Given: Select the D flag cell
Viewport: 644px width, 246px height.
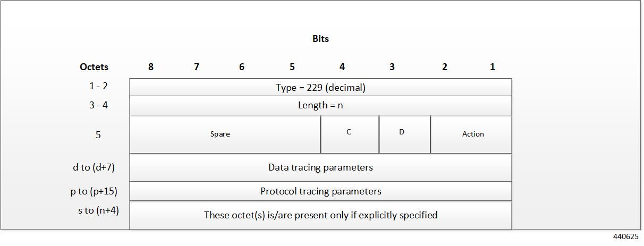Looking at the screenshot, I should pyautogui.click(x=404, y=134).
